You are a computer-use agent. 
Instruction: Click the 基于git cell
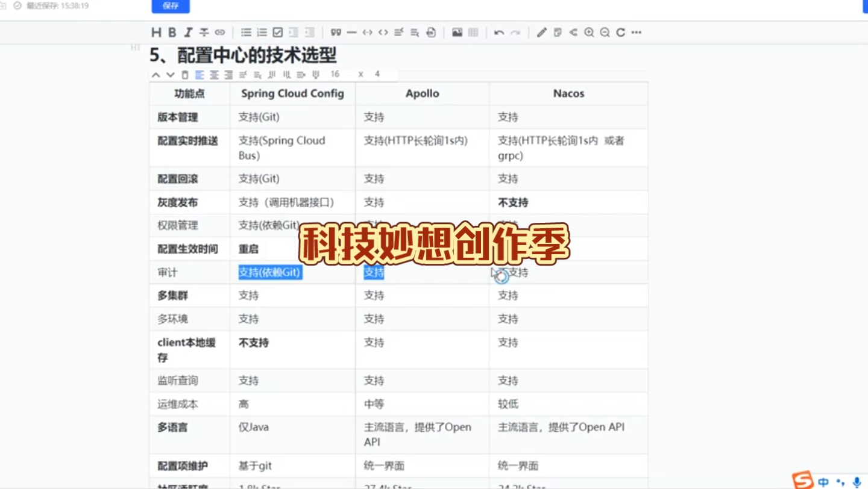[x=255, y=466]
